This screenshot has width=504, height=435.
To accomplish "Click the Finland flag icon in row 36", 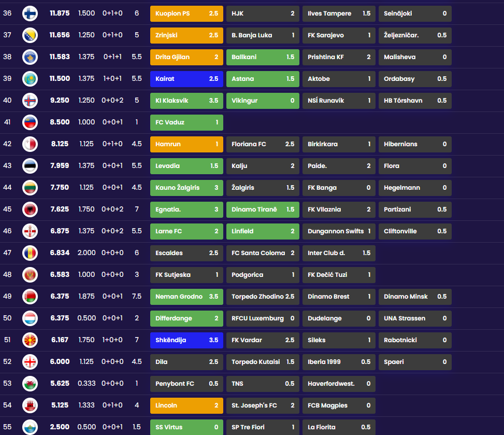I will (30, 13).
